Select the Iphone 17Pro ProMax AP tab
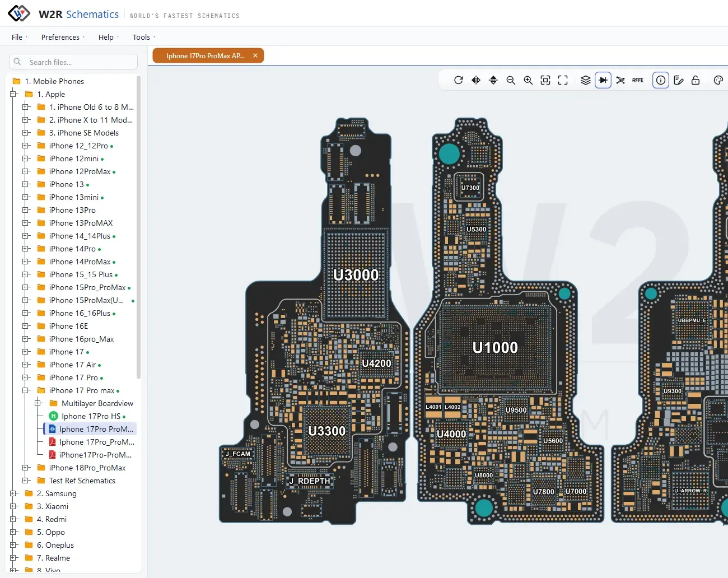 [205, 55]
